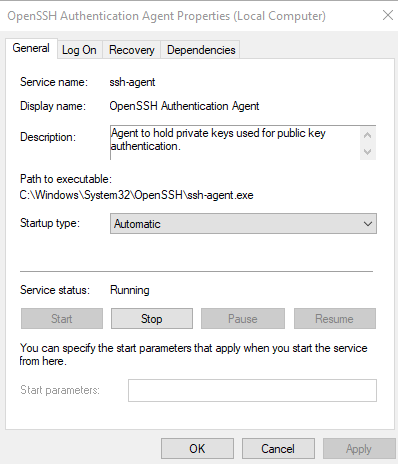Click the grayed-out Resume button
398x464 pixels.
click(335, 319)
